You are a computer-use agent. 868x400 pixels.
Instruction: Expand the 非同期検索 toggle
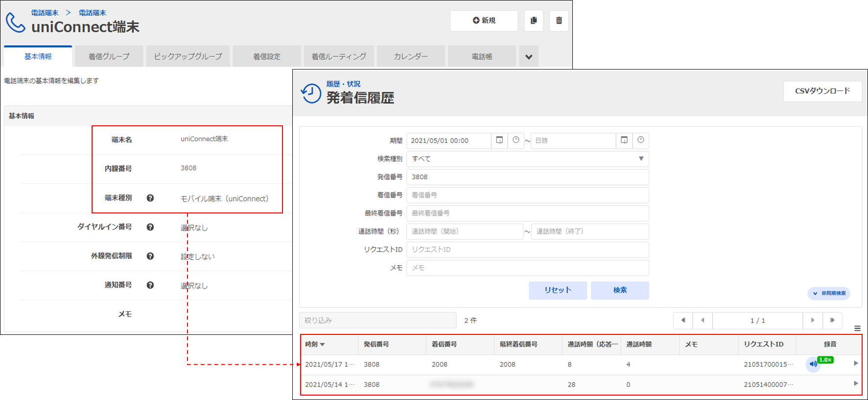coord(829,293)
